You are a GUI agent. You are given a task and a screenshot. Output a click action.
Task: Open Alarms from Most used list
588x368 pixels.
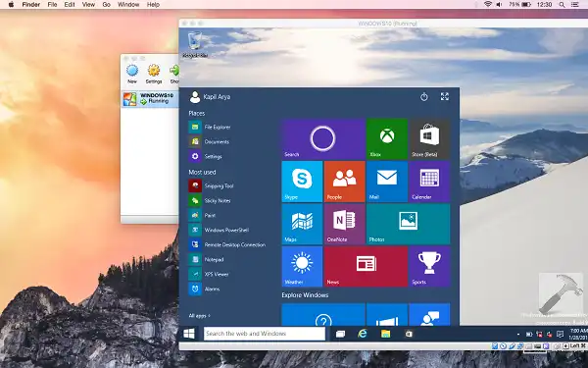pos(205,289)
